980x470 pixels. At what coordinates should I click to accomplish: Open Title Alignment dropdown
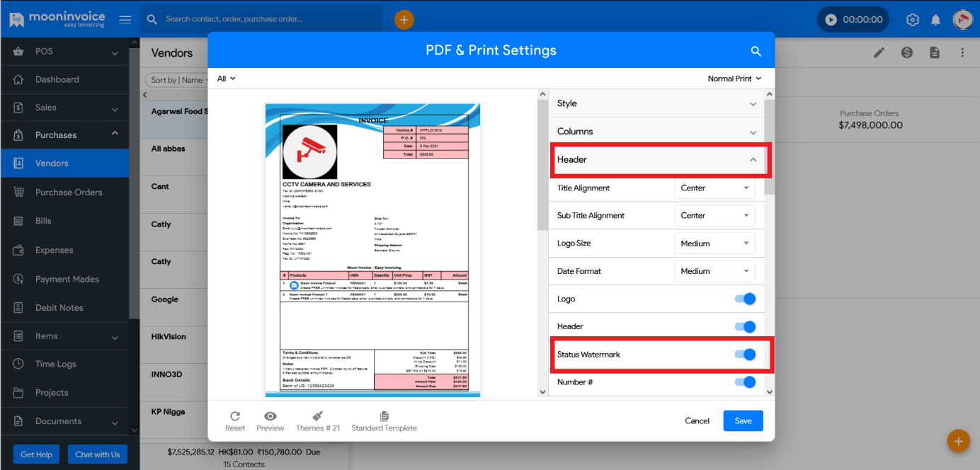[x=714, y=188]
